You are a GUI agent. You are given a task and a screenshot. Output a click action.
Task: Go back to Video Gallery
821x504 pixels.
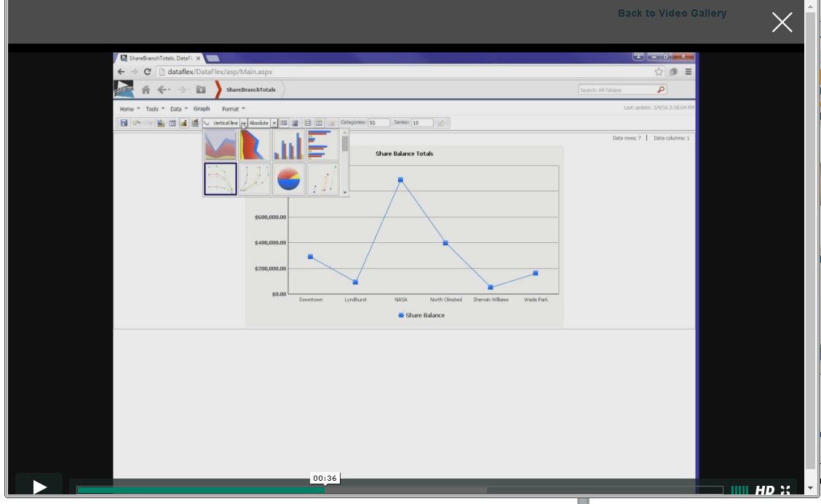[x=671, y=13]
